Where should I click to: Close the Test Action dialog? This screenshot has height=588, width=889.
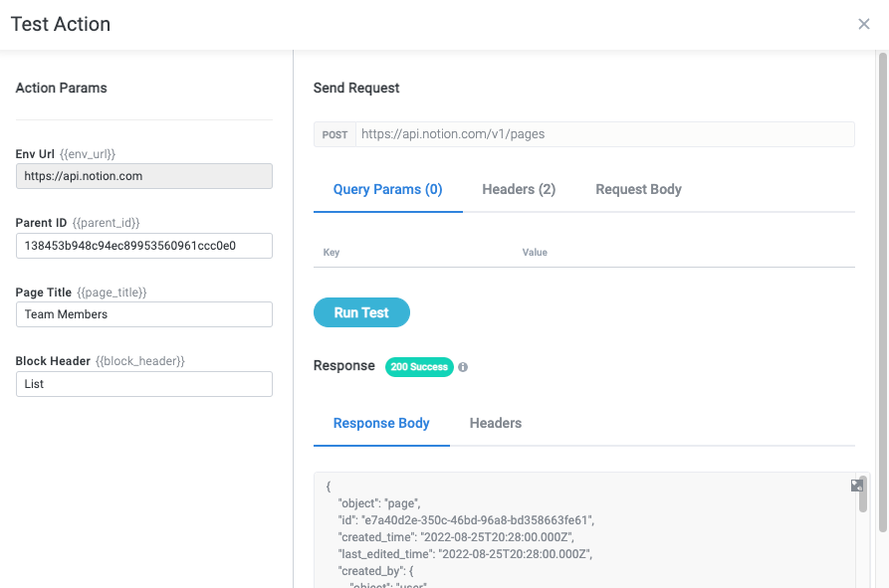tap(864, 24)
